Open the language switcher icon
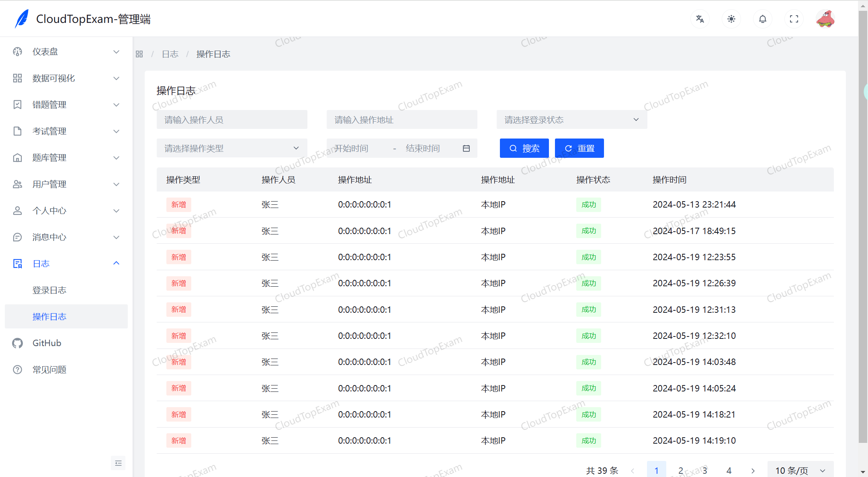The height and width of the screenshot is (477, 868). click(x=700, y=18)
